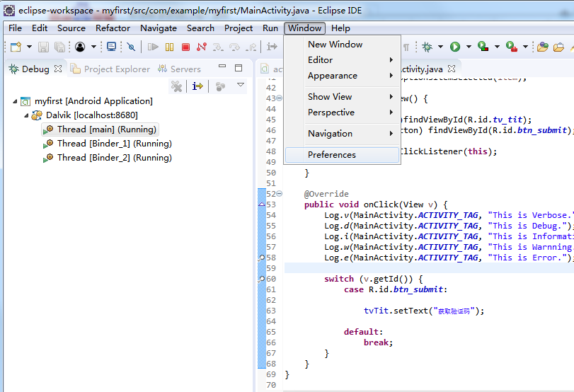Open the Debug launch dropdown arrow
The height and width of the screenshot is (392, 574).
pyautogui.click(x=441, y=47)
